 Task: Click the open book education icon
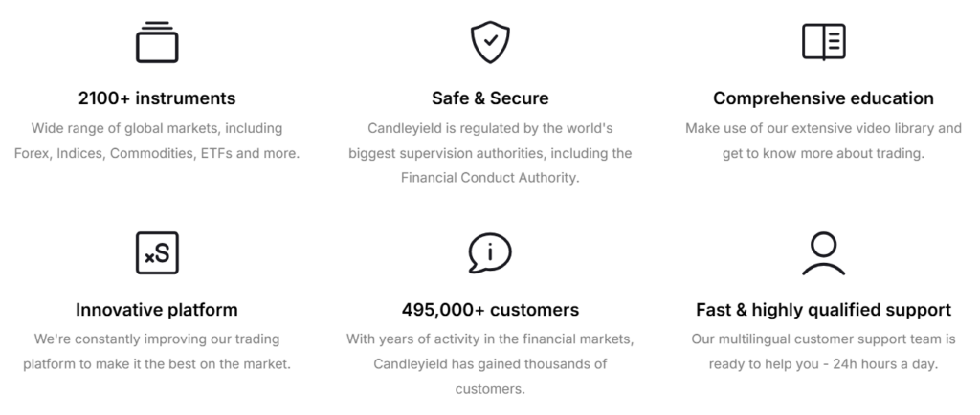[823, 42]
